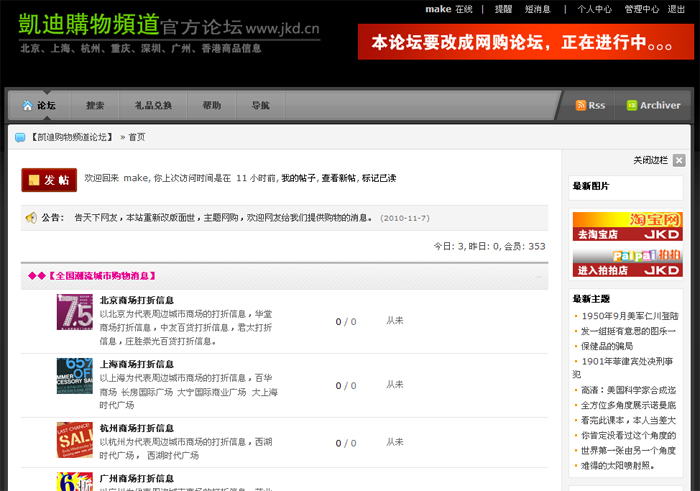
Task: Open the 论坛 navigation tab
Action: pyautogui.click(x=39, y=105)
